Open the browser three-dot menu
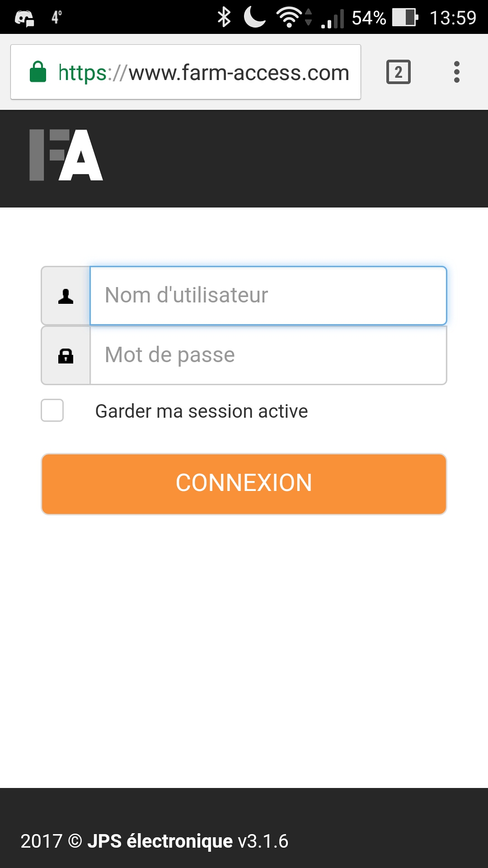This screenshot has height=868, width=488. [x=457, y=72]
